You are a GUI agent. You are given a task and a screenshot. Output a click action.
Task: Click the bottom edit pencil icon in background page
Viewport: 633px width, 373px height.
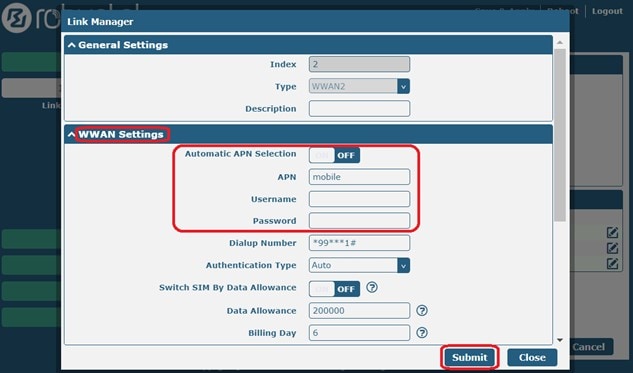coord(612,264)
